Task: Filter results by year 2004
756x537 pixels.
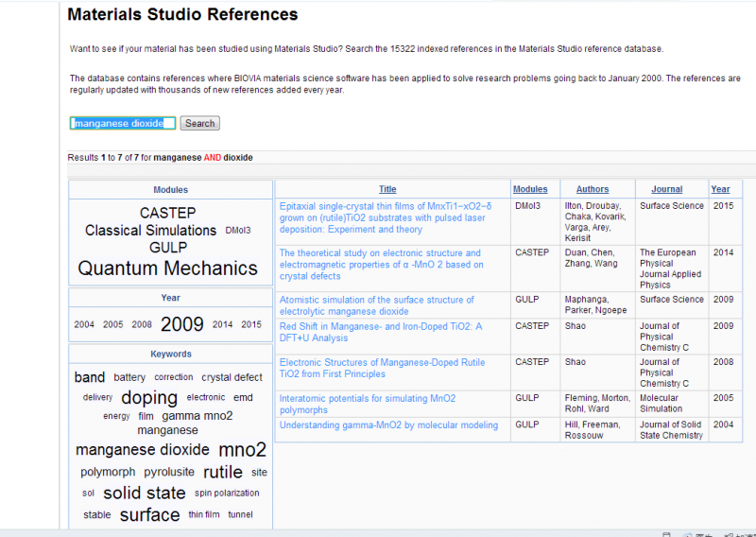Action: 84,325
